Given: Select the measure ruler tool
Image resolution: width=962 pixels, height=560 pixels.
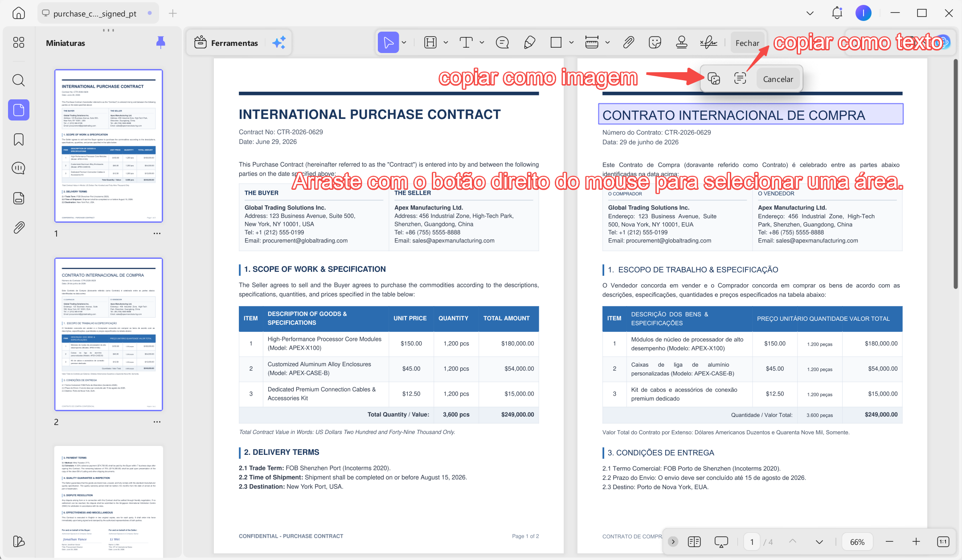Looking at the screenshot, I should [x=592, y=43].
